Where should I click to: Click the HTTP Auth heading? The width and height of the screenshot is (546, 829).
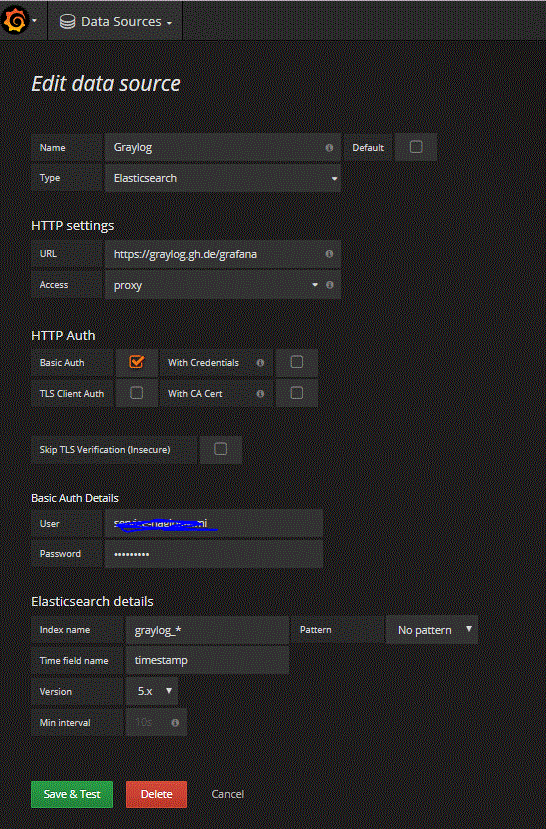tap(63, 335)
